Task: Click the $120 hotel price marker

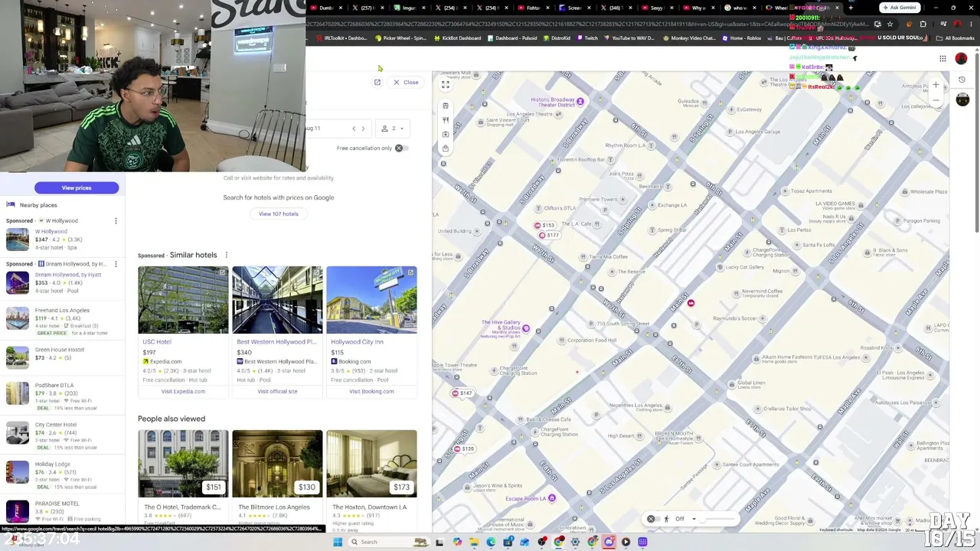Action: 465,448
